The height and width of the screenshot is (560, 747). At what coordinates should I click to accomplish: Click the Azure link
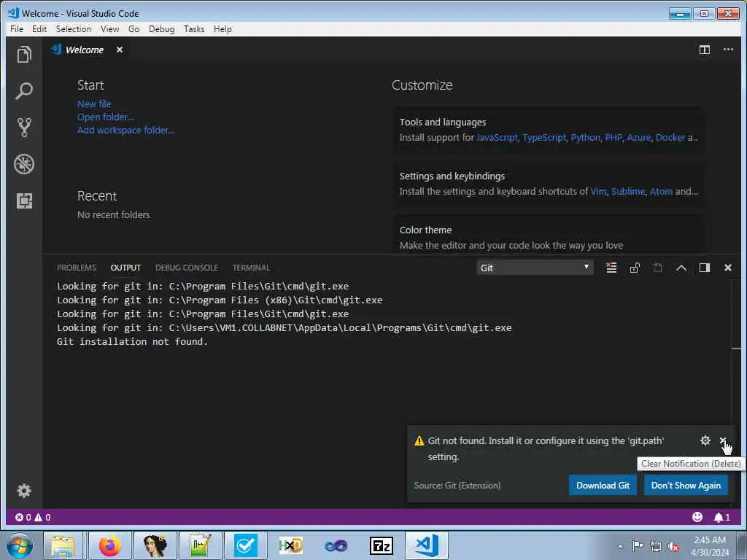pyautogui.click(x=639, y=138)
